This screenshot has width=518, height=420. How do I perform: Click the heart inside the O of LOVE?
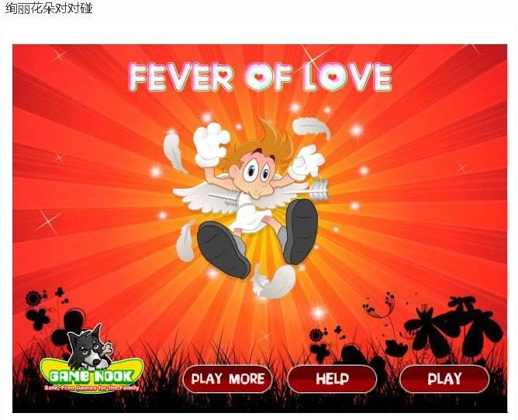tap(333, 77)
